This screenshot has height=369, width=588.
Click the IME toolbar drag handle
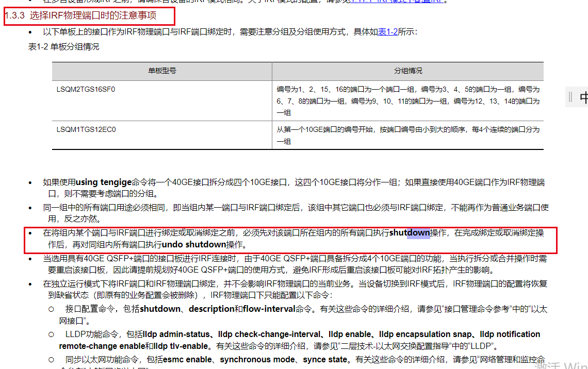570,97
